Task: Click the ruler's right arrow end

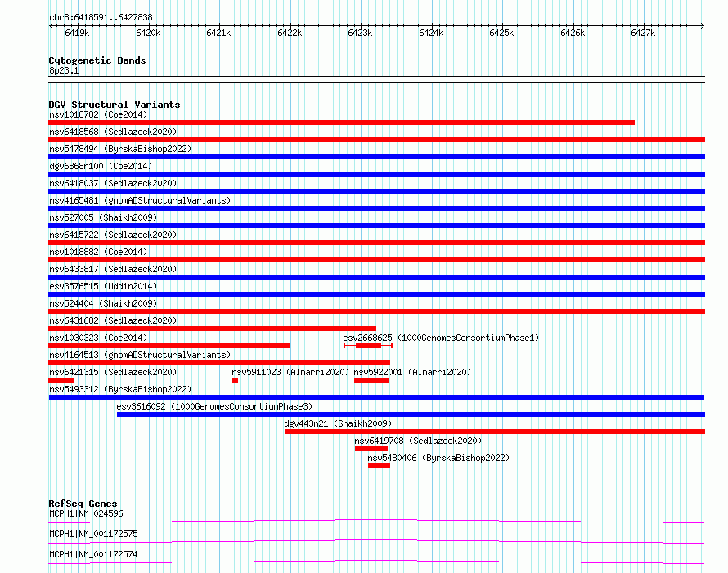Action: (x=703, y=26)
